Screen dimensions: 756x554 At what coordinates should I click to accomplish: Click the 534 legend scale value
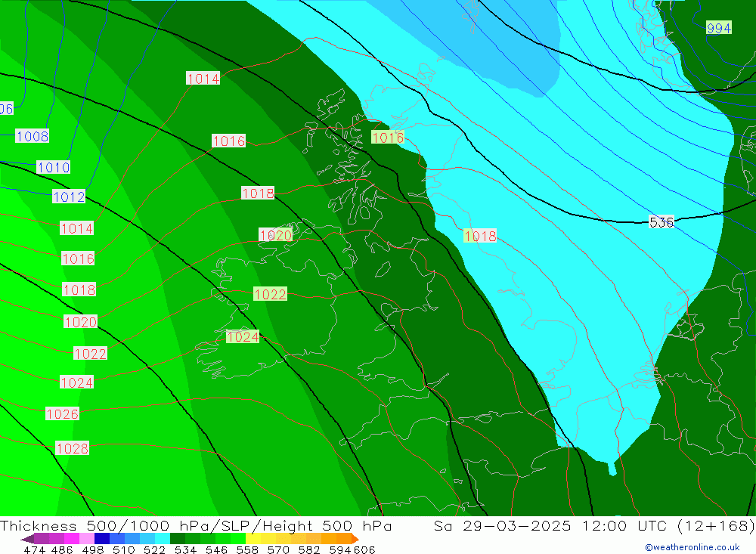pyautogui.click(x=185, y=550)
